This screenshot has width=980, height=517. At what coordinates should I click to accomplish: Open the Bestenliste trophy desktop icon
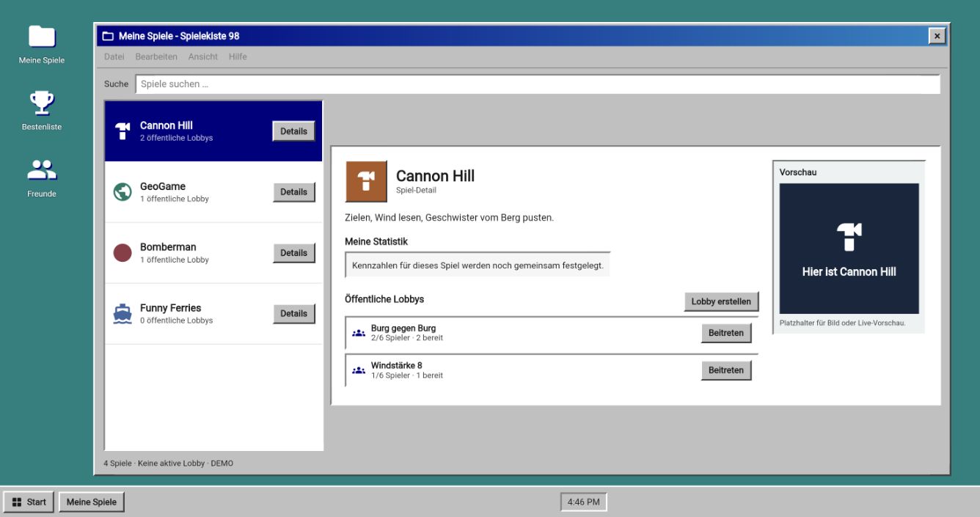[42, 103]
